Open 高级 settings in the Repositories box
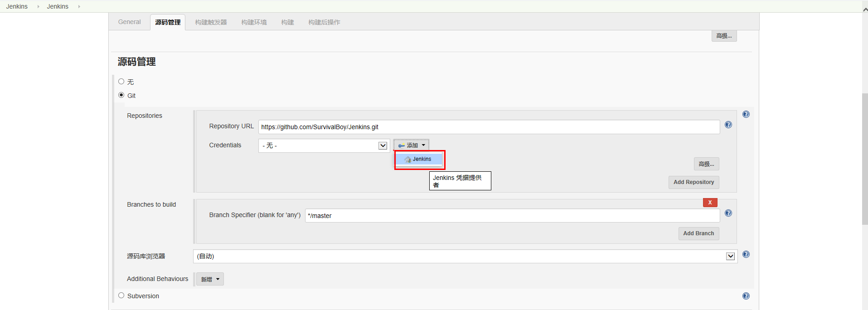 point(706,164)
